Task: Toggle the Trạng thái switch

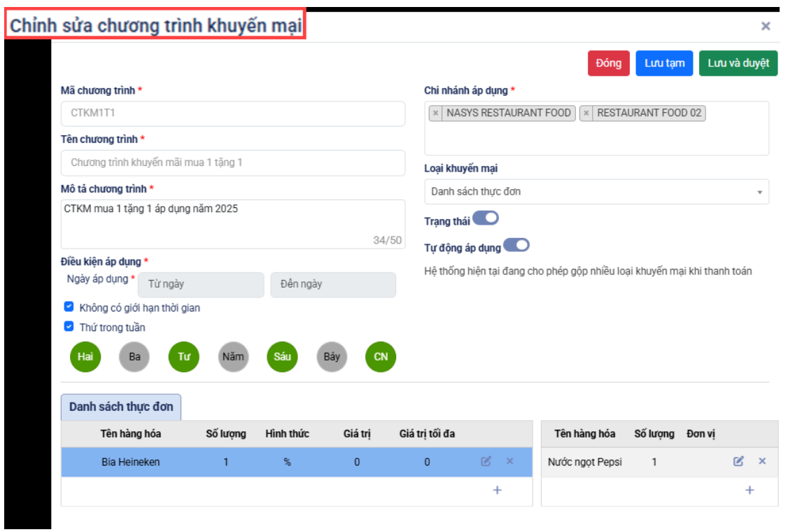Action: [x=486, y=218]
